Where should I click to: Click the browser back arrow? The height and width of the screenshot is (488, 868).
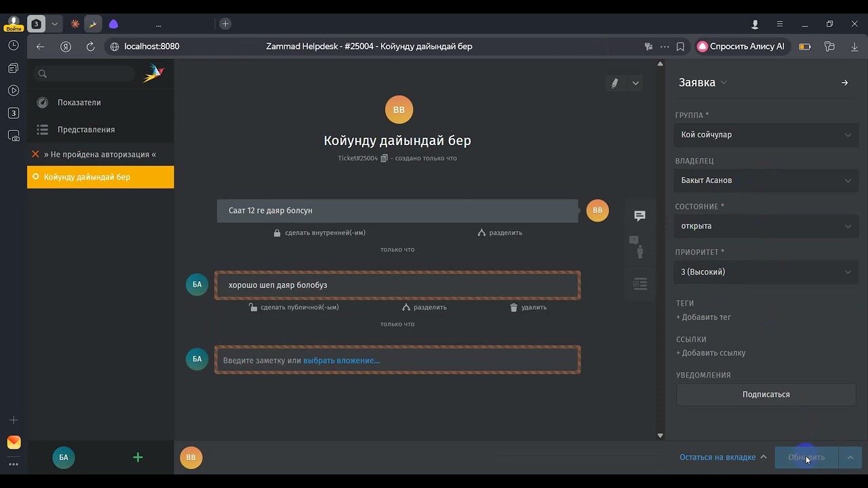pyautogui.click(x=40, y=47)
